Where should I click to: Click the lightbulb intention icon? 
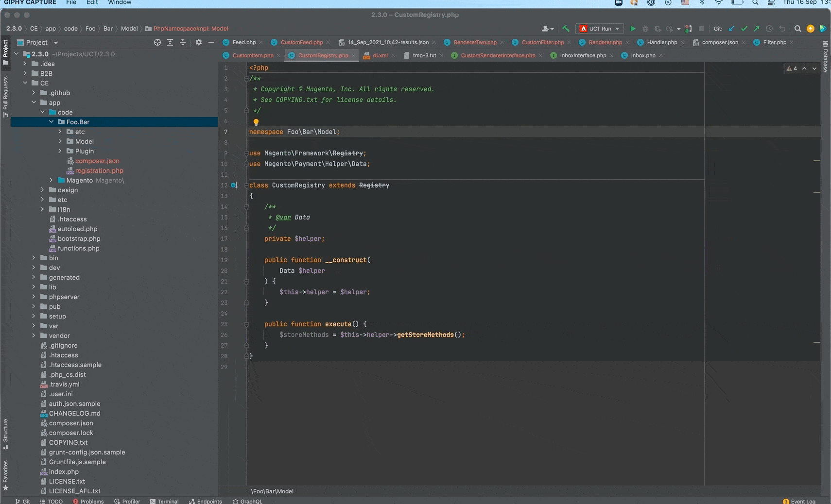256,122
